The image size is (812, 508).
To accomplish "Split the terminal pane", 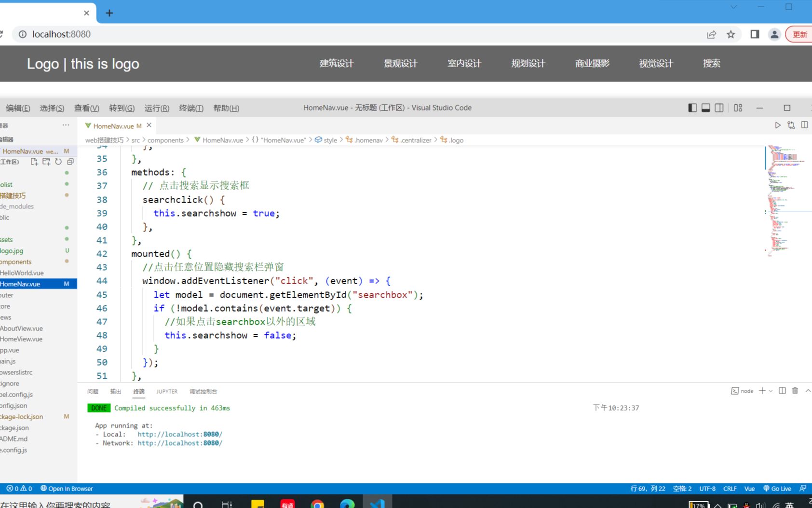I will (x=782, y=391).
